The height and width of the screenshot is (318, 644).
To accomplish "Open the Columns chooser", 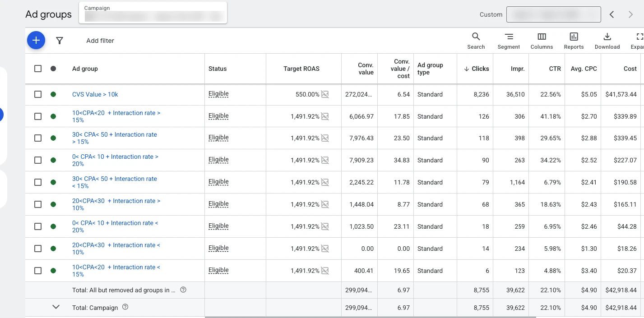I will coord(542,41).
